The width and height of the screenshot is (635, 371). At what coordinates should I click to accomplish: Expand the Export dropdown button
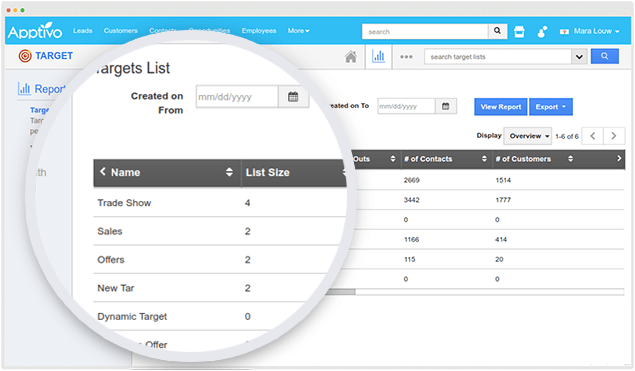click(x=551, y=107)
